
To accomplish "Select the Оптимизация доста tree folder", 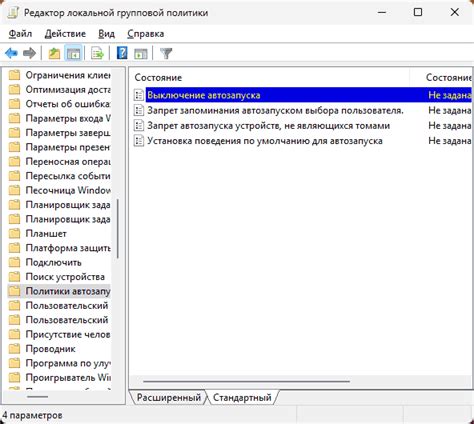I will click(x=68, y=89).
